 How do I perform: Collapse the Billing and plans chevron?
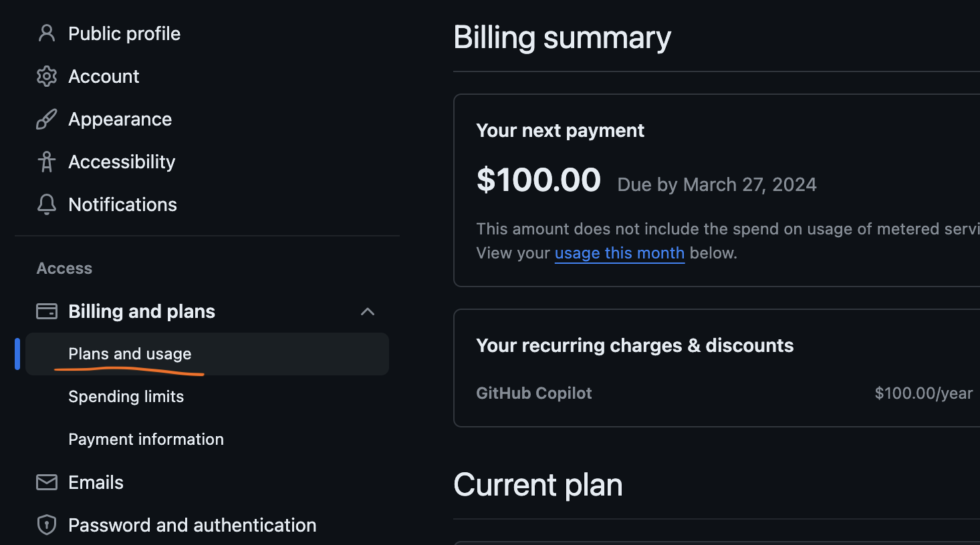click(367, 311)
